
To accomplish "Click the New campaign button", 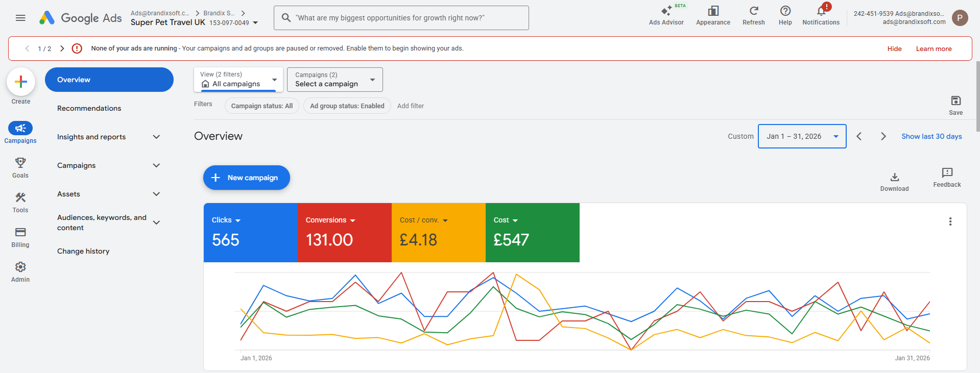I will [x=246, y=178].
